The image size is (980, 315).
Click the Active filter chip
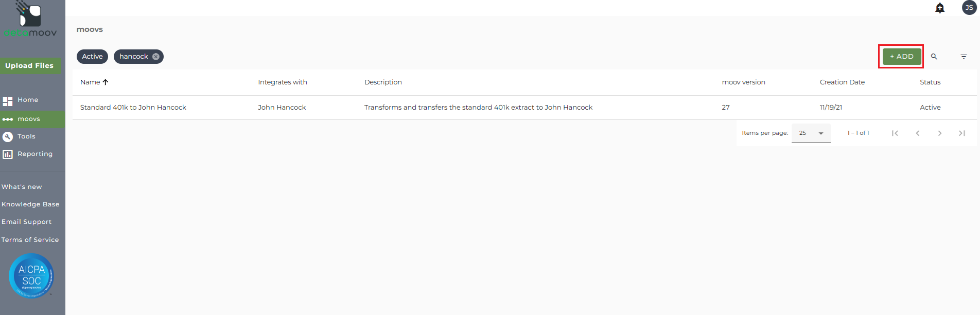pyautogui.click(x=92, y=57)
